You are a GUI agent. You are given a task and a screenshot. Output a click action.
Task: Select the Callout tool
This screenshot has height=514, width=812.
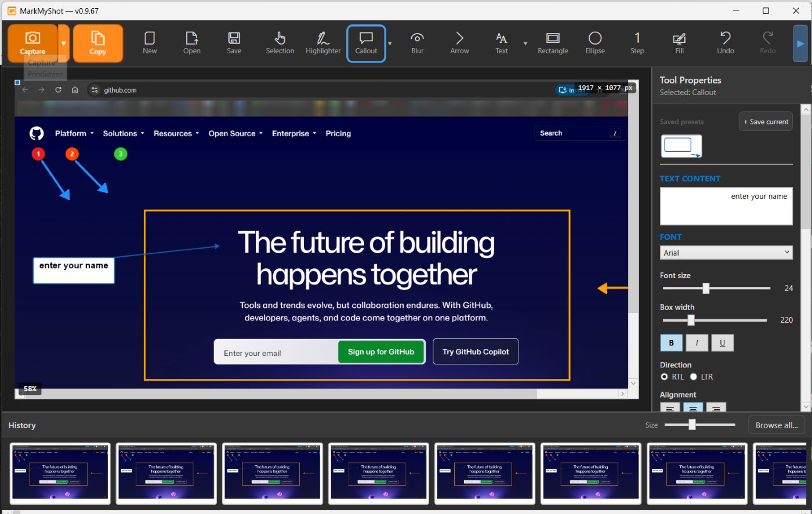tap(366, 43)
